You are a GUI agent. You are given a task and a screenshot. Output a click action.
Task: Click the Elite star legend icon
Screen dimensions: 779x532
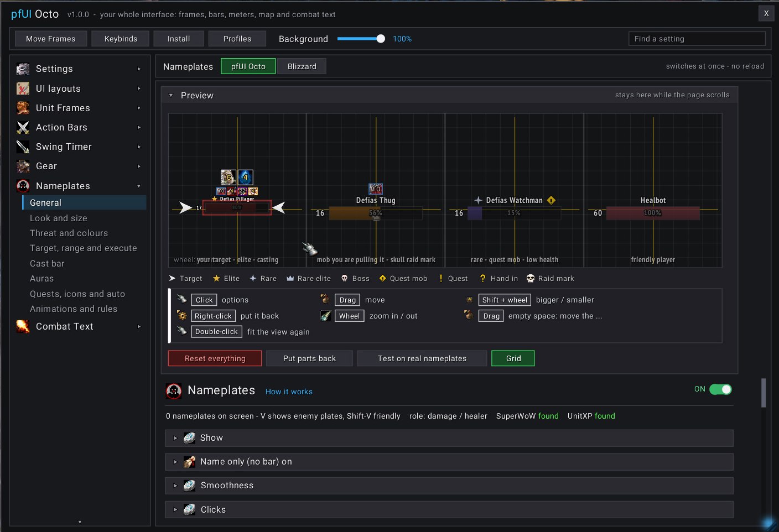(x=216, y=278)
